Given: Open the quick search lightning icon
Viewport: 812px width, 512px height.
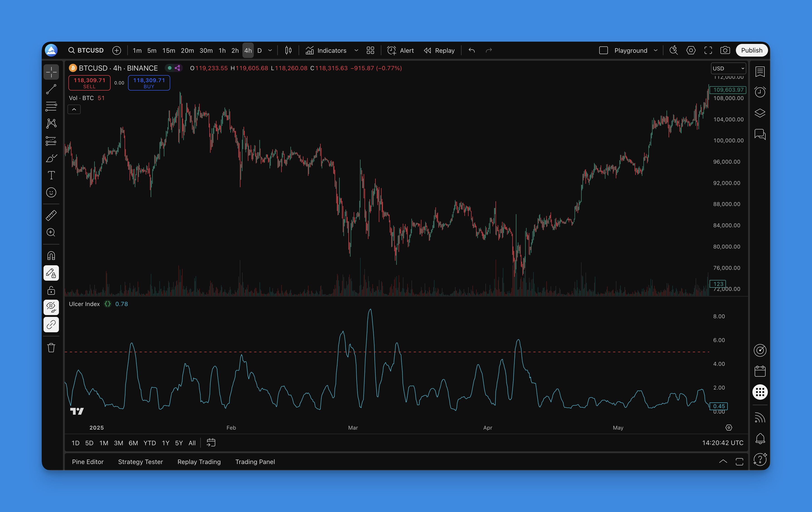Looking at the screenshot, I should (x=673, y=50).
